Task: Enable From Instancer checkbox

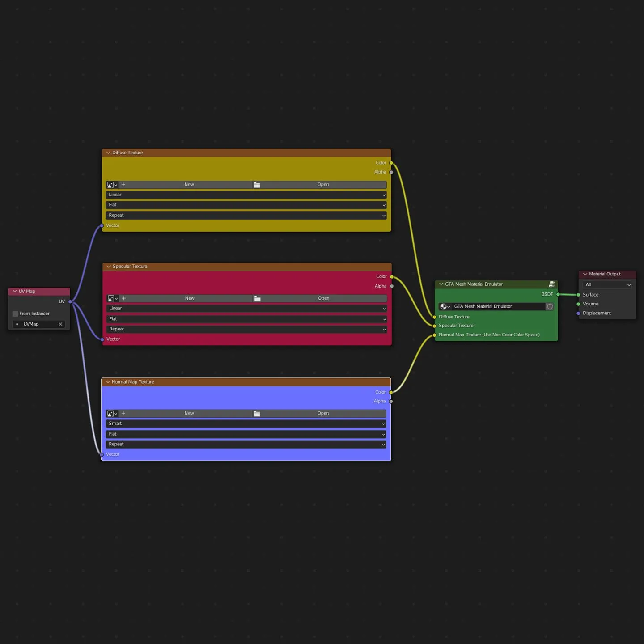Action: [15, 314]
